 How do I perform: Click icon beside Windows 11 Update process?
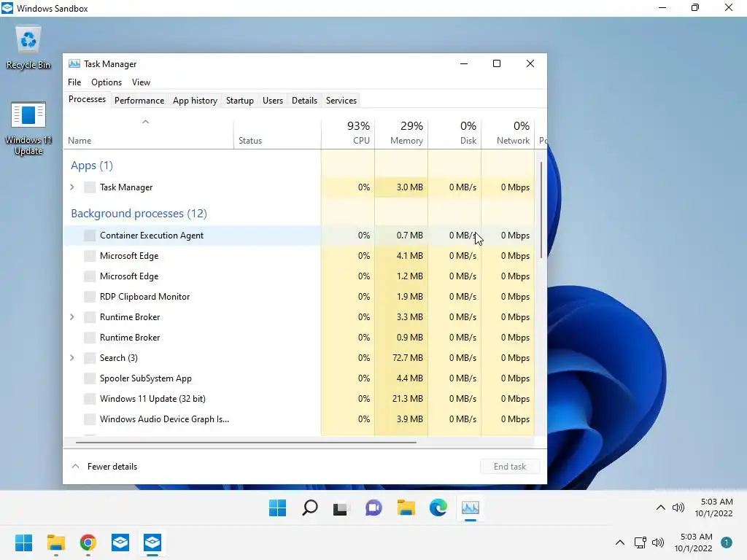[x=90, y=399]
